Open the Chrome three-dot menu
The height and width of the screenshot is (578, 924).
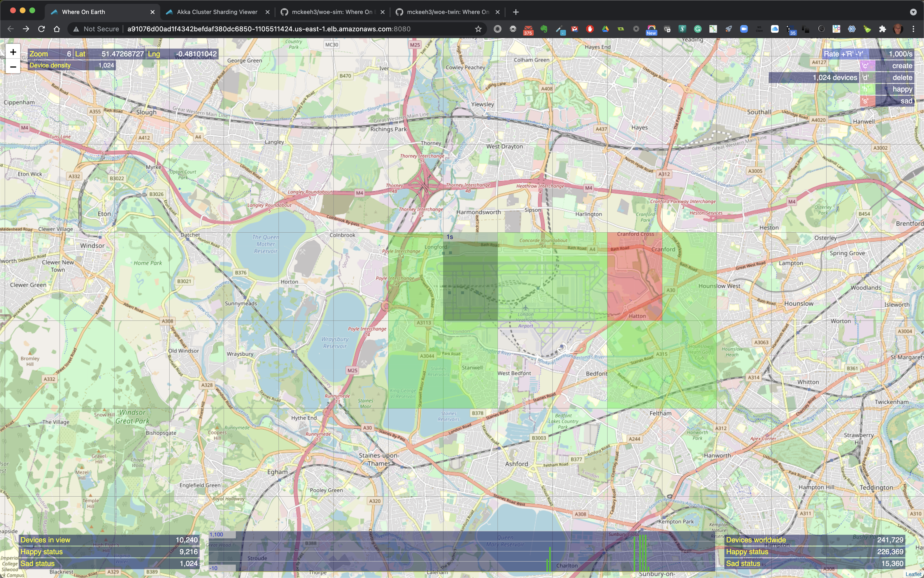(913, 29)
